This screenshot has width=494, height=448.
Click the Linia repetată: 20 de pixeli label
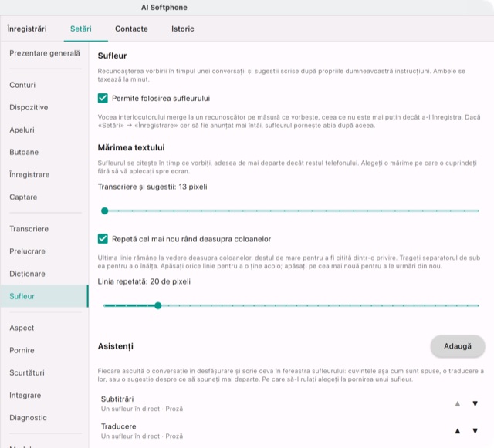pos(144,281)
